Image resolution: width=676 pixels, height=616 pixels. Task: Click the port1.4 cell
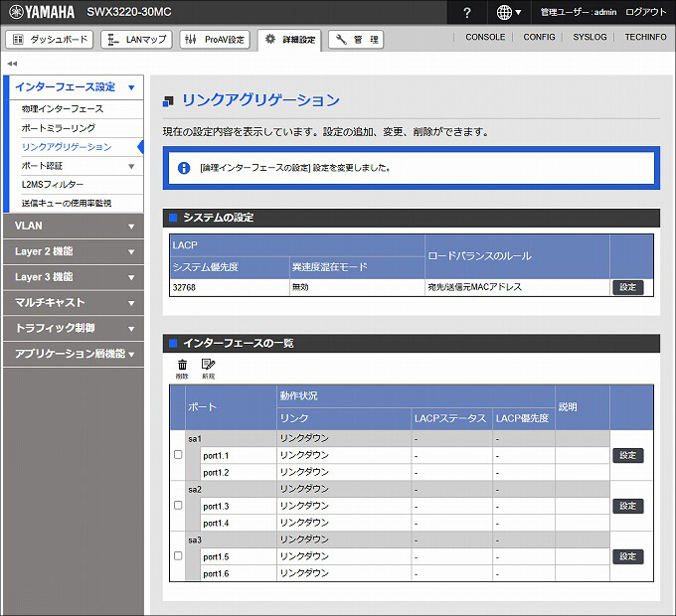pyautogui.click(x=238, y=523)
